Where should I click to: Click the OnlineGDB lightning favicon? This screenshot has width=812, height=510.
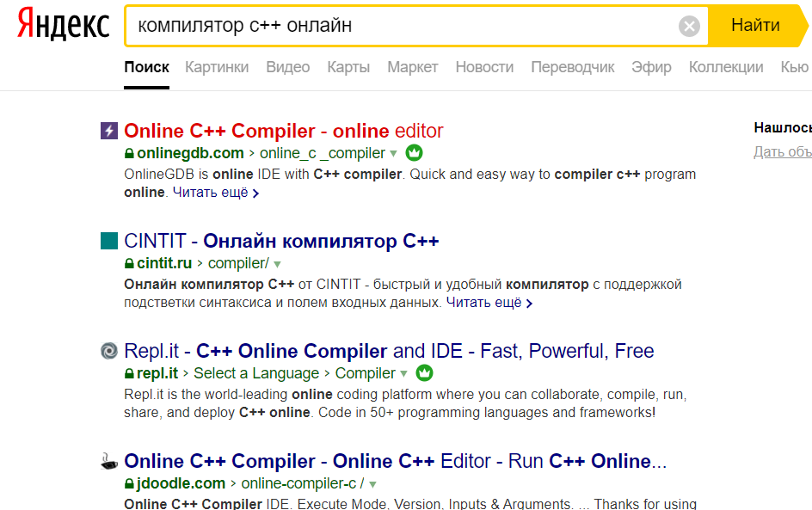[108, 131]
